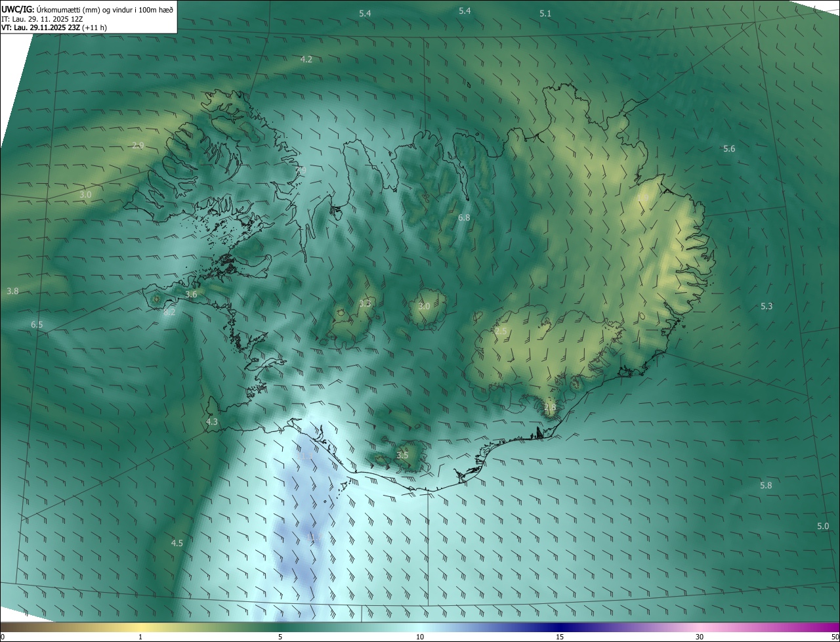Click the 2.5 value label

click(501, 332)
